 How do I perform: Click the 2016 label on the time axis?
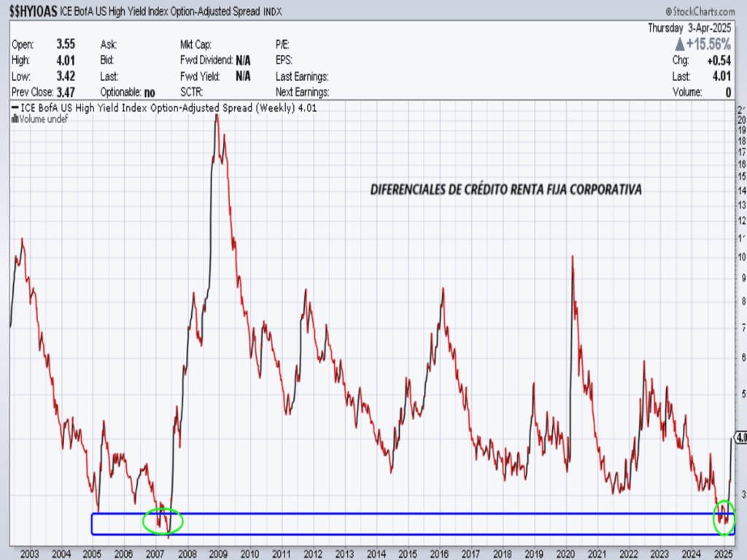[439, 553]
